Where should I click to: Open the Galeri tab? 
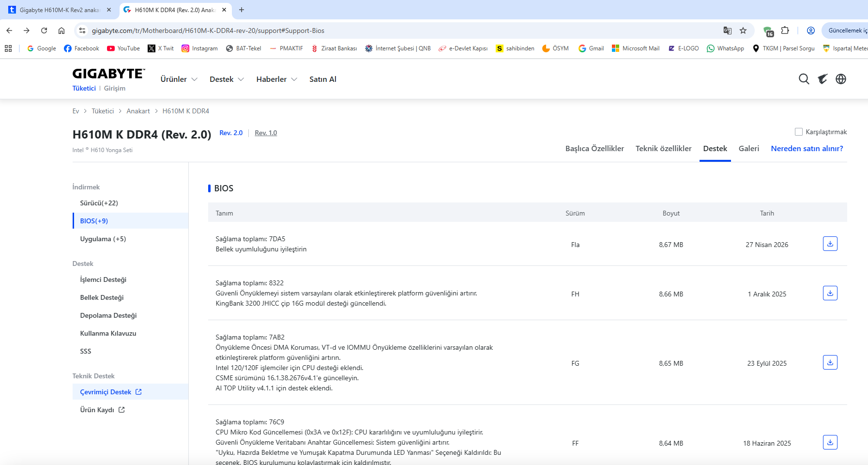748,149
